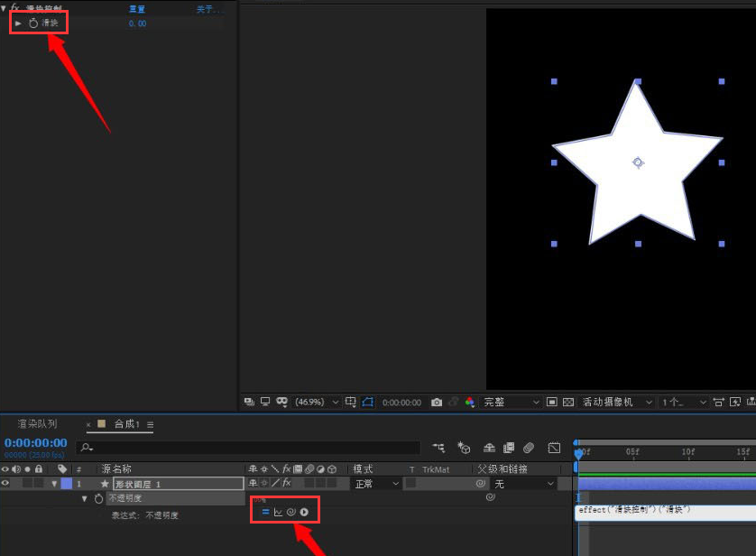Click the audio speaker column header icon

16,468
